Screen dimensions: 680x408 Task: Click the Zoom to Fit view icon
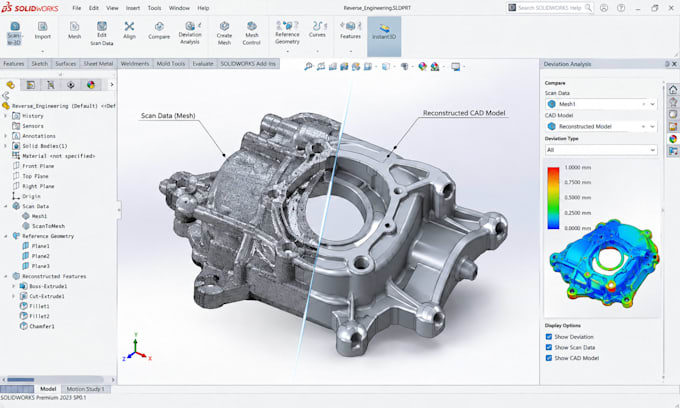[x=308, y=66]
